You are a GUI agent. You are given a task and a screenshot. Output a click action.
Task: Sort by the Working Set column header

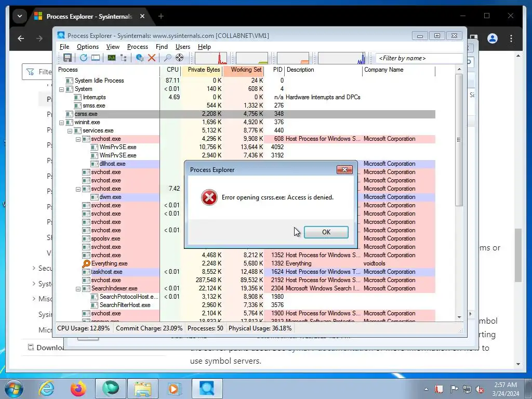[243, 70]
